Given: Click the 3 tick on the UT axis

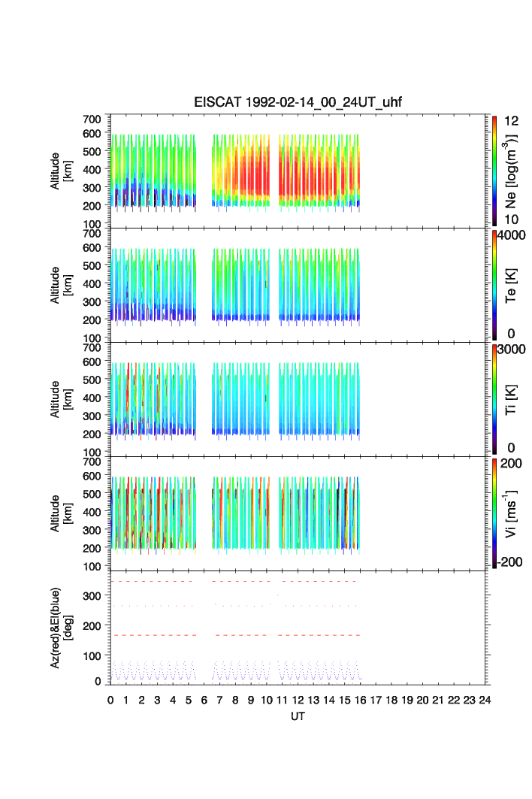Looking at the screenshot, I should coord(158,700).
